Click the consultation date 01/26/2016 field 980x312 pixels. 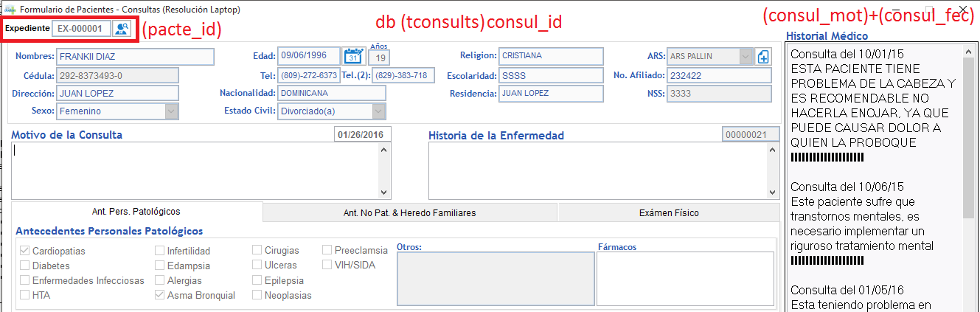[363, 135]
